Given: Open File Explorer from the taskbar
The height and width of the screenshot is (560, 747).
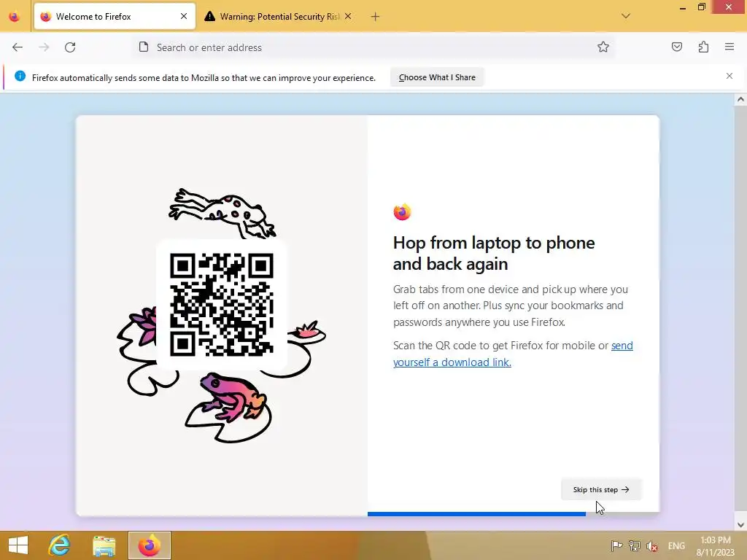Looking at the screenshot, I should click(x=104, y=545).
